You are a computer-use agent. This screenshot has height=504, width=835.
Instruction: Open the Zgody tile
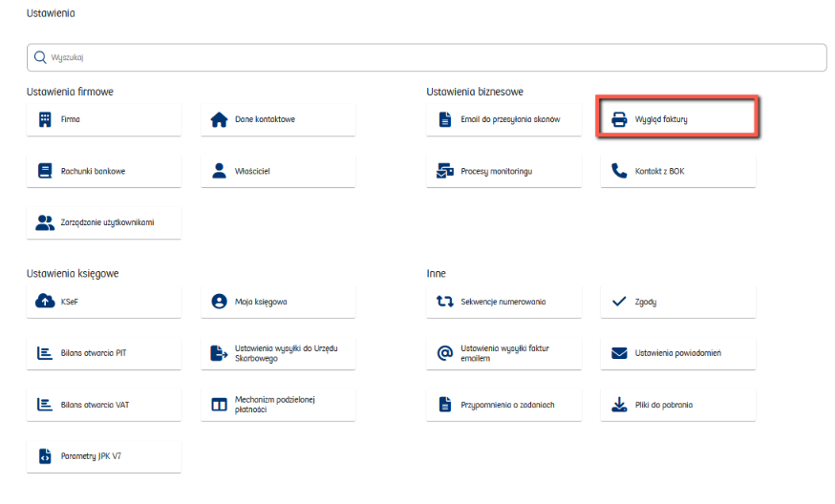coord(678,302)
